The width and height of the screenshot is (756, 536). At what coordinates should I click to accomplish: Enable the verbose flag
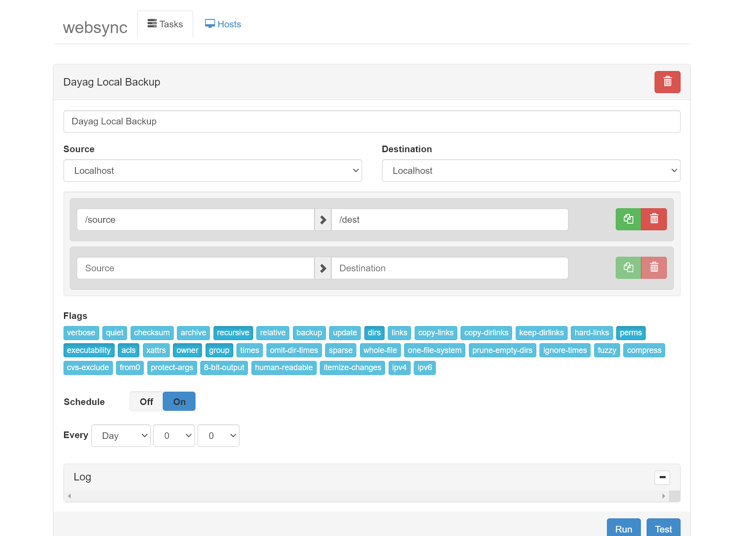[x=81, y=333]
